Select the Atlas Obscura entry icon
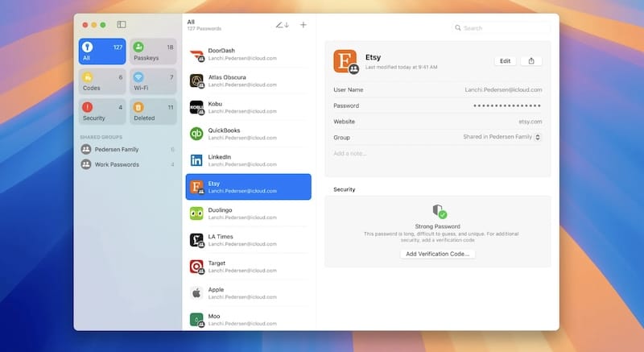Image resolution: width=644 pixels, height=352 pixels. click(x=196, y=81)
